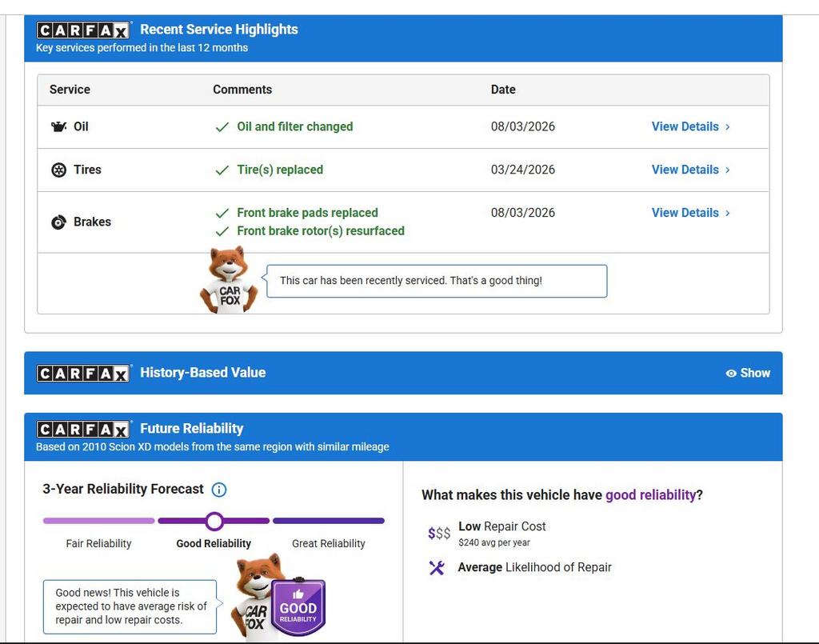Click 'Key services performed in the last 12 months'
Viewport: 819px width, 644px height.
[x=142, y=47]
